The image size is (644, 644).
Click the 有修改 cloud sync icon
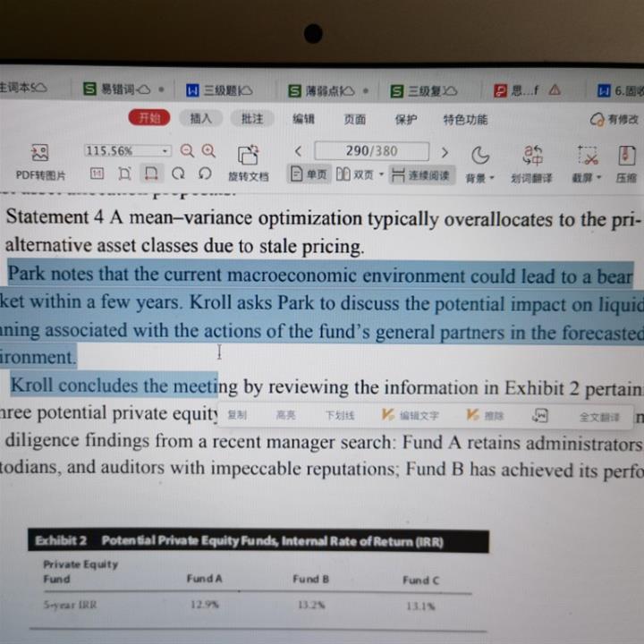tap(597, 120)
